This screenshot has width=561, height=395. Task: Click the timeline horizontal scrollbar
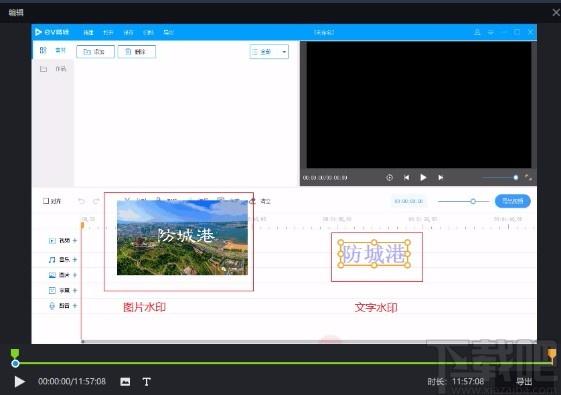coord(309,342)
